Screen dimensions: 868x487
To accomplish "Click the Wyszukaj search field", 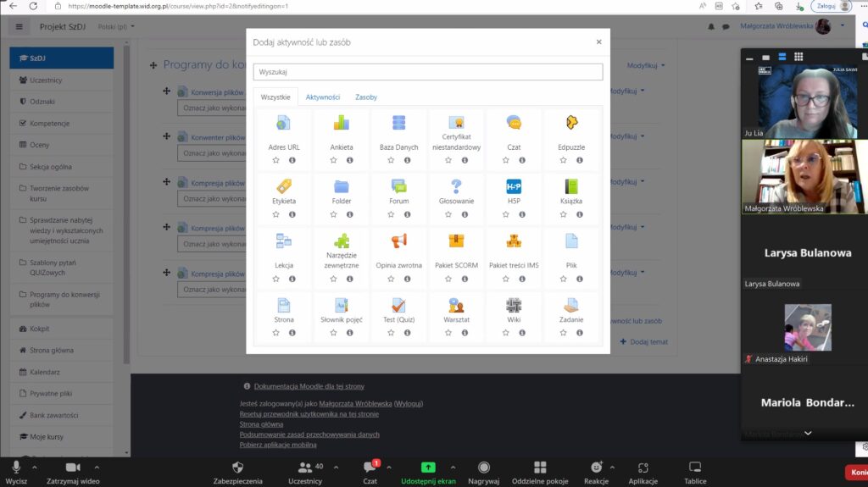I will pyautogui.click(x=428, y=72).
